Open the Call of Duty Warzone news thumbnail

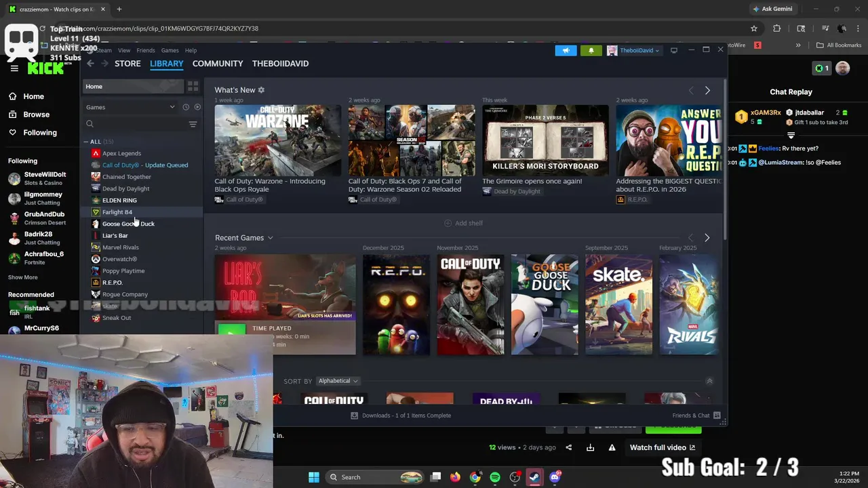point(278,140)
